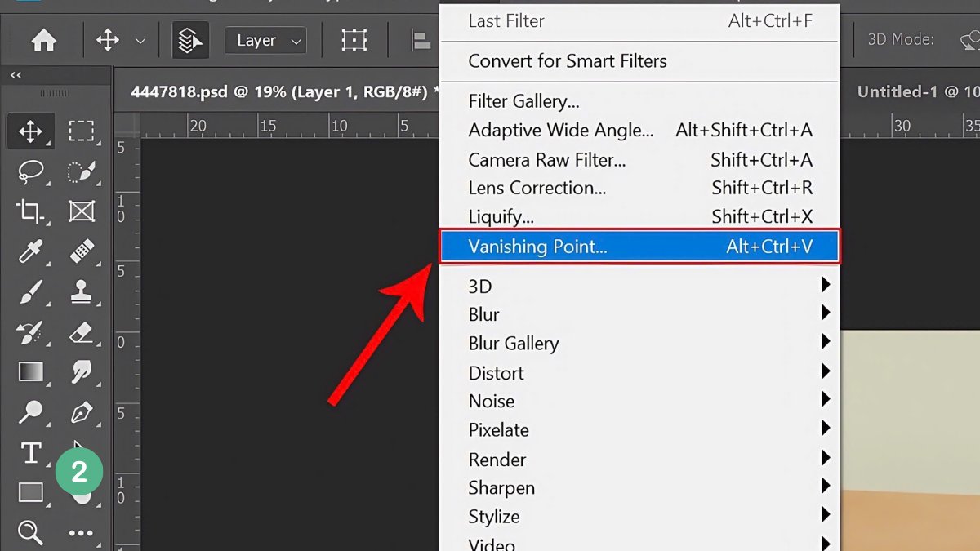Screen dimensions: 980x551
Task: Select the Clone Stamp tool
Action: (x=80, y=291)
